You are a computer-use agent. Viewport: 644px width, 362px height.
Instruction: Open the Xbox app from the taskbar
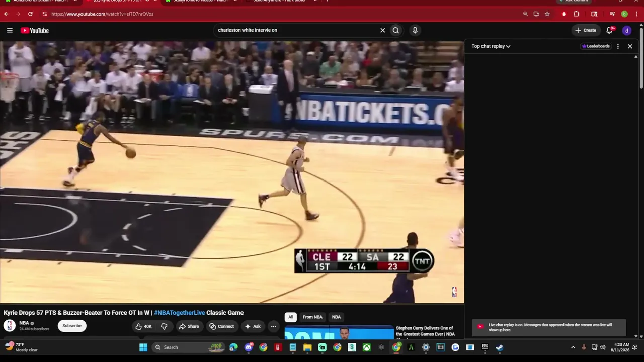[x=367, y=347]
